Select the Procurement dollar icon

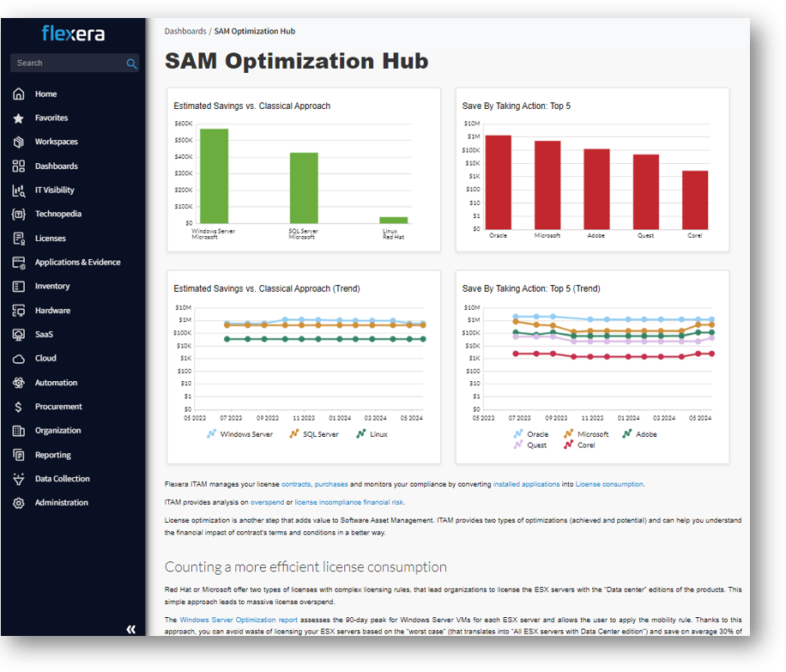point(19,407)
